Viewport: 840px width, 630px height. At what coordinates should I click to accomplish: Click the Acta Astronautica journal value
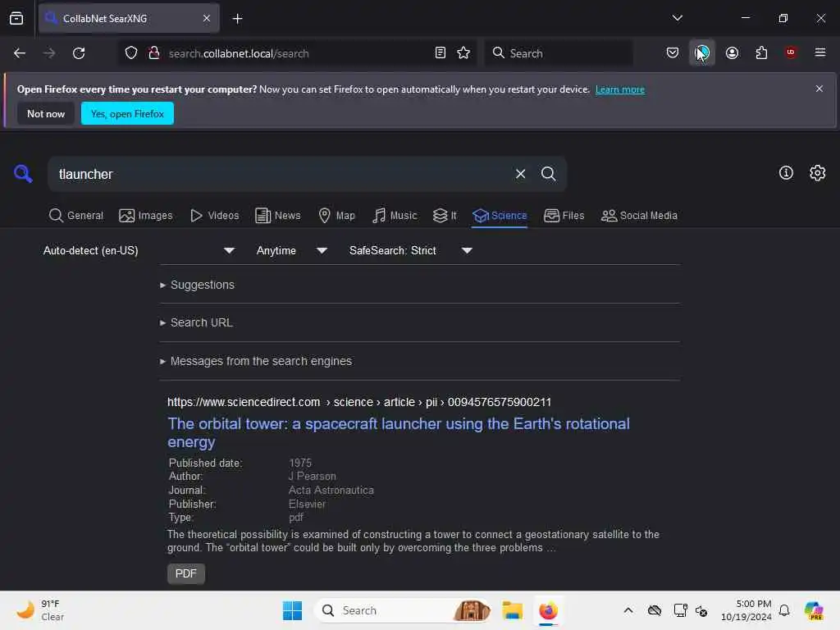[331, 491]
